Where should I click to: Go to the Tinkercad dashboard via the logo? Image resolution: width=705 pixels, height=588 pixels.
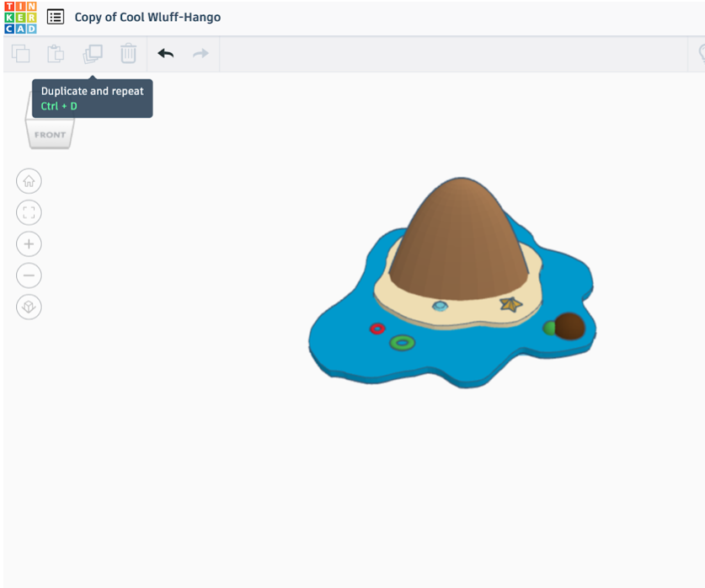click(20, 16)
